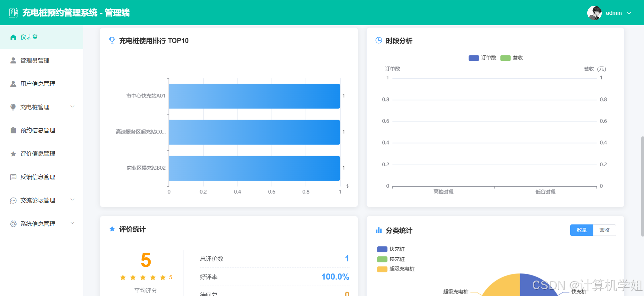The height and width of the screenshot is (296, 644).
Task: Select the 系统信息管理 menu label
Action: point(38,224)
